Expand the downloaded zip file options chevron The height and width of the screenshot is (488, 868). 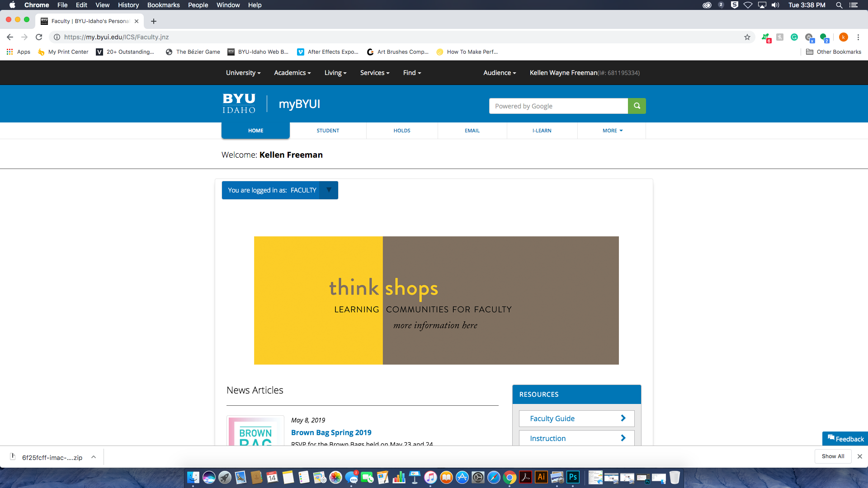[x=94, y=457]
